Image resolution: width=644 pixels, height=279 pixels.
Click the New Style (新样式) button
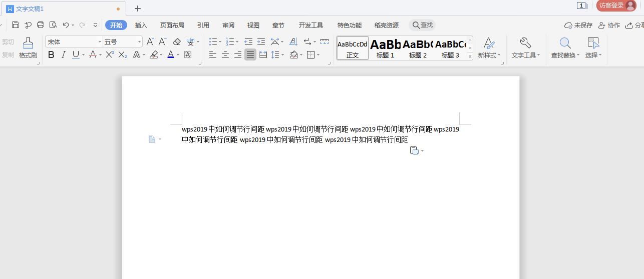[489, 48]
